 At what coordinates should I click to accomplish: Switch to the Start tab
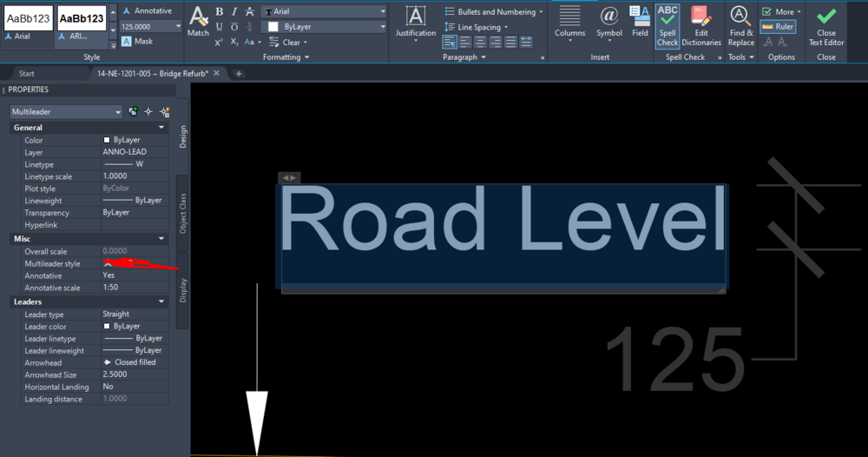pos(27,74)
